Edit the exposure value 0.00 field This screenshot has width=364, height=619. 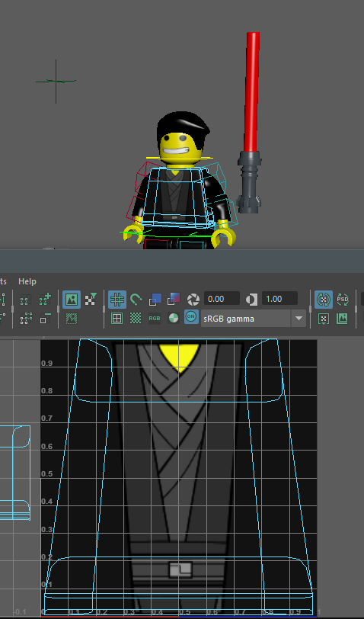[x=222, y=299]
